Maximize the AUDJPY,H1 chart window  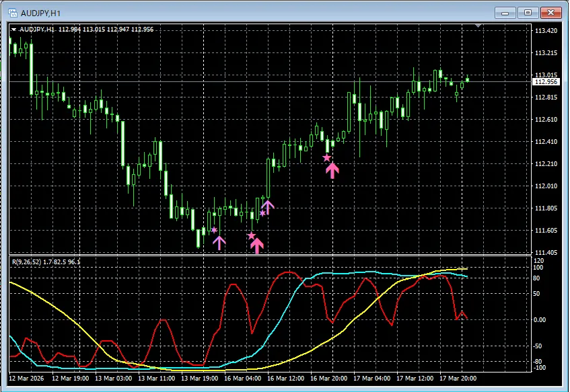(x=528, y=12)
